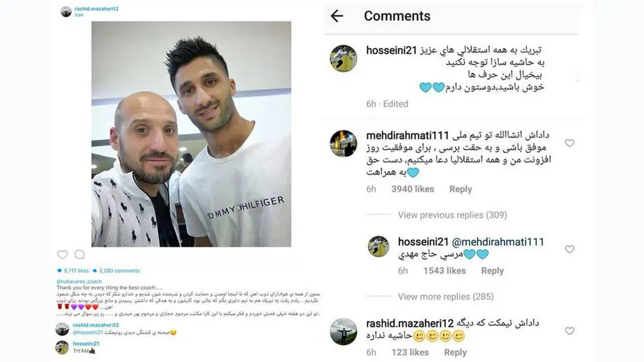This screenshot has width=644, height=362.
Task: Like rashid.mazaheri12's comment with heart
Action: pyautogui.click(x=569, y=331)
